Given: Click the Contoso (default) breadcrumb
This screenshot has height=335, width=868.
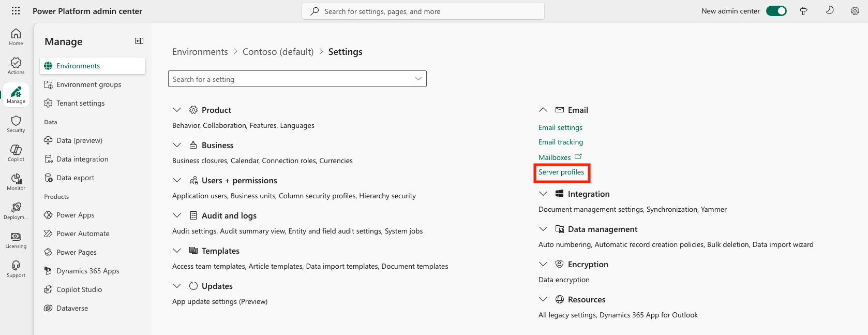Looking at the screenshot, I should coord(278,52).
